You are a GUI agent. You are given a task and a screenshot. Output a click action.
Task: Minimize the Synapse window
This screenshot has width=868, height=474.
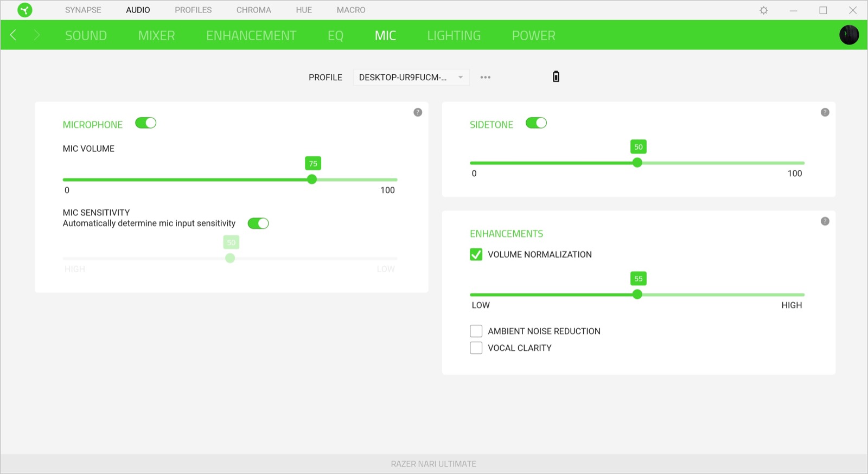click(793, 10)
